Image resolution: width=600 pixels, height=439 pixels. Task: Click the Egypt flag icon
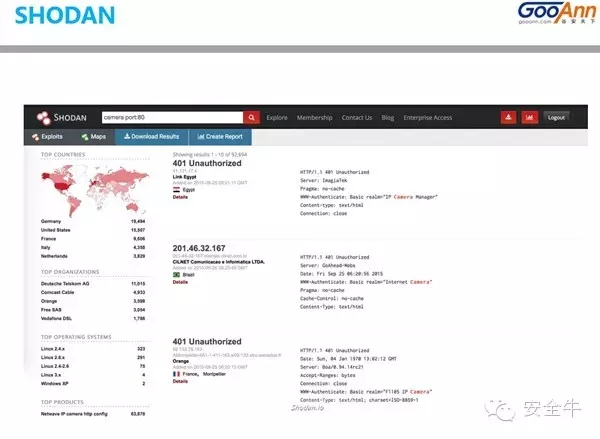pos(176,189)
